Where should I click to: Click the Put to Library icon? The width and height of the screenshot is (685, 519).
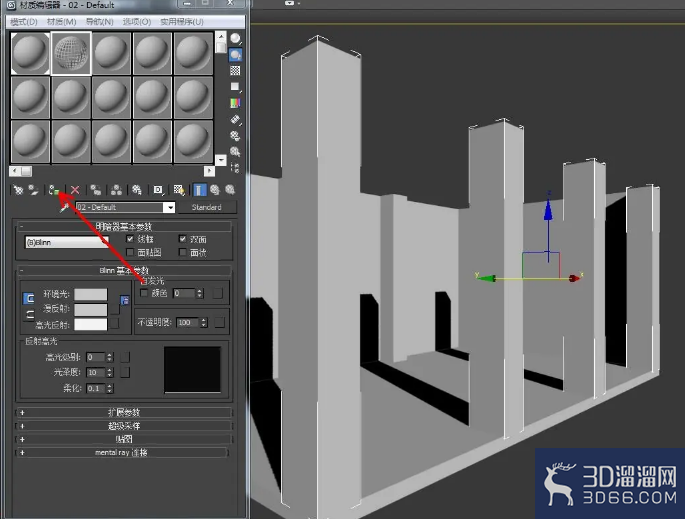click(x=137, y=190)
